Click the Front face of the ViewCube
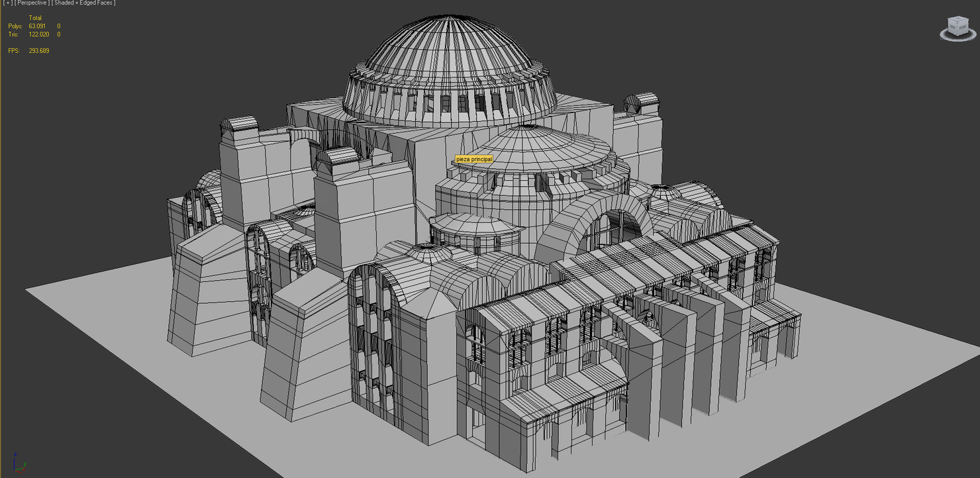 coord(952,26)
